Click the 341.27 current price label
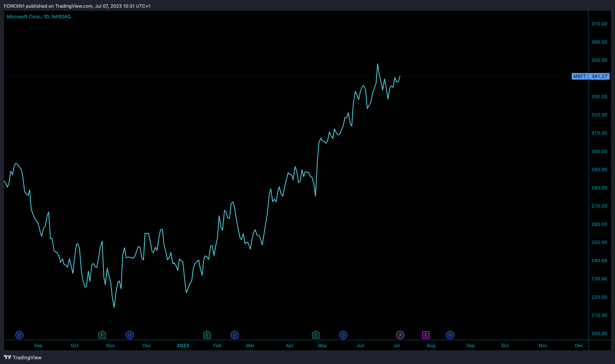Viewport: 615px width, 364px height. pyautogui.click(x=599, y=76)
